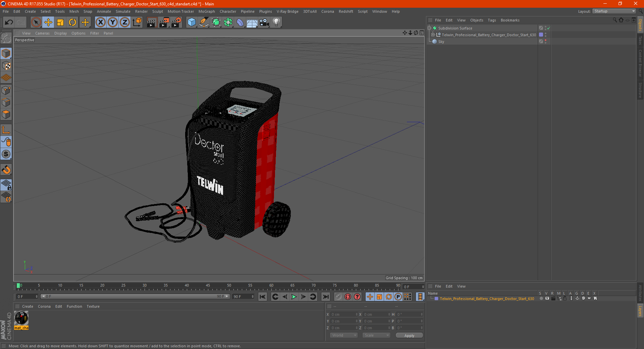Viewport: 644px width, 349px height.
Task: Click the Render View clapperboard icon
Action: point(152,22)
